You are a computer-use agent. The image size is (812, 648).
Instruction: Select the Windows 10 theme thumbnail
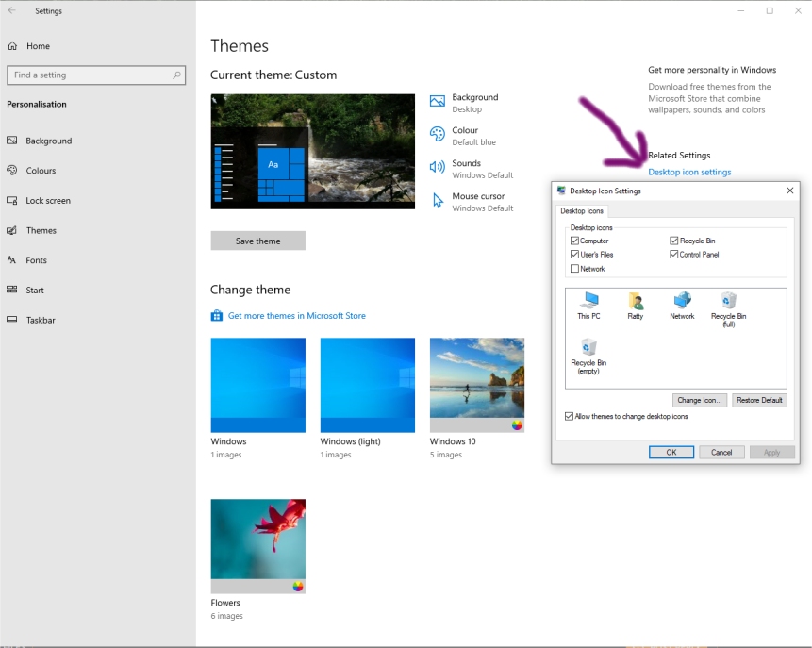point(477,385)
